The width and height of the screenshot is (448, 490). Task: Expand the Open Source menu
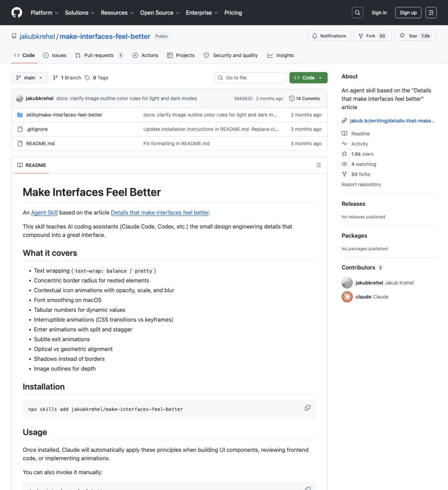pos(159,12)
